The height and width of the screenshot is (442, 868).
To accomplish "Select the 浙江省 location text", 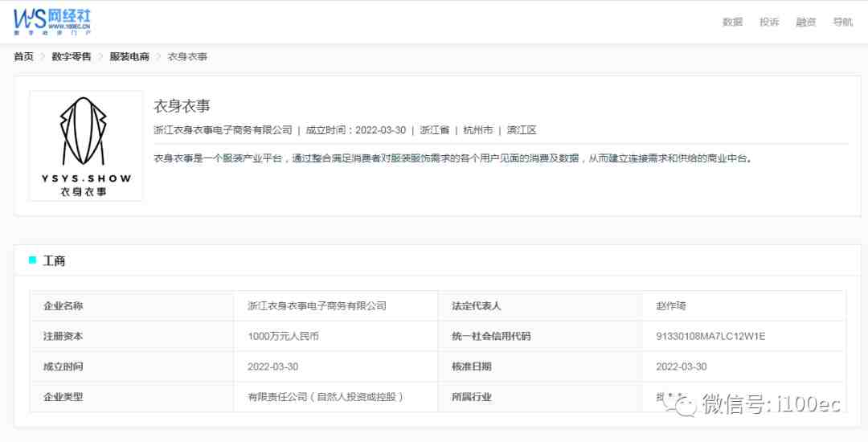I will tap(435, 130).
